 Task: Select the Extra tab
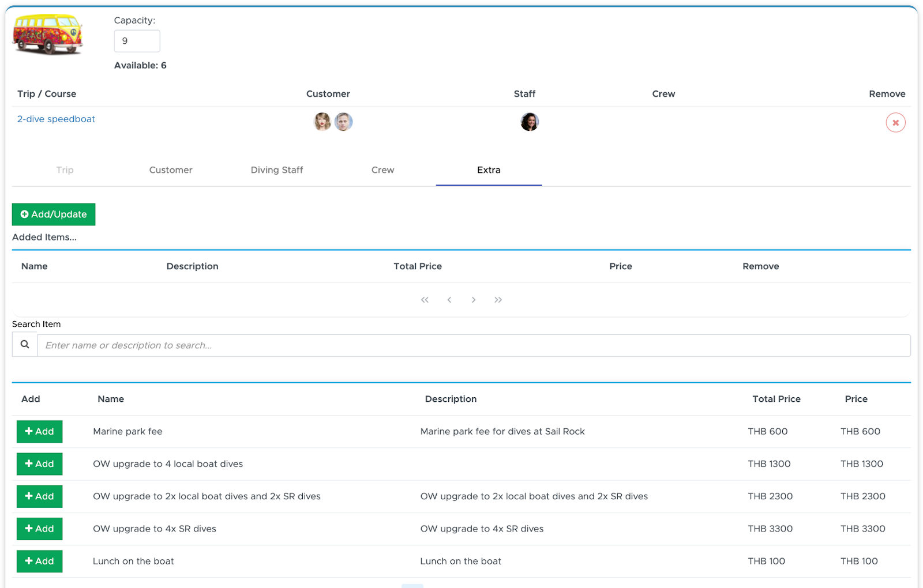(x=489, y=170)
